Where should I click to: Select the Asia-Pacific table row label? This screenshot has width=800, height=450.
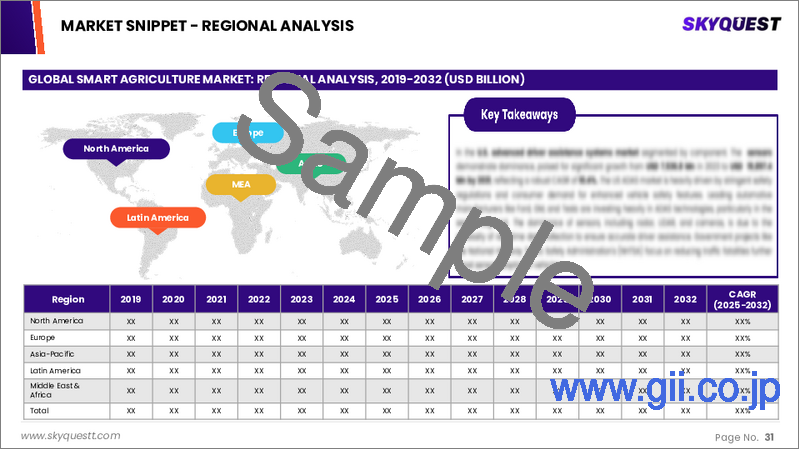51,354
